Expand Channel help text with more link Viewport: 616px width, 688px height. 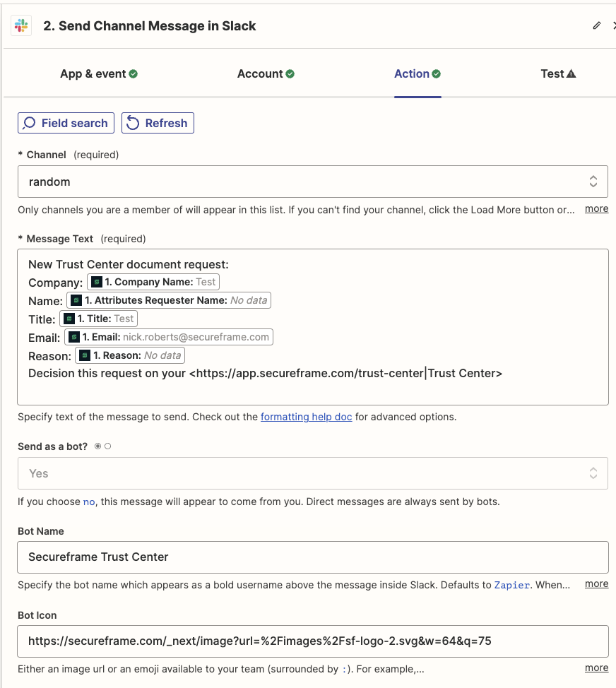[x=596, y=209]
